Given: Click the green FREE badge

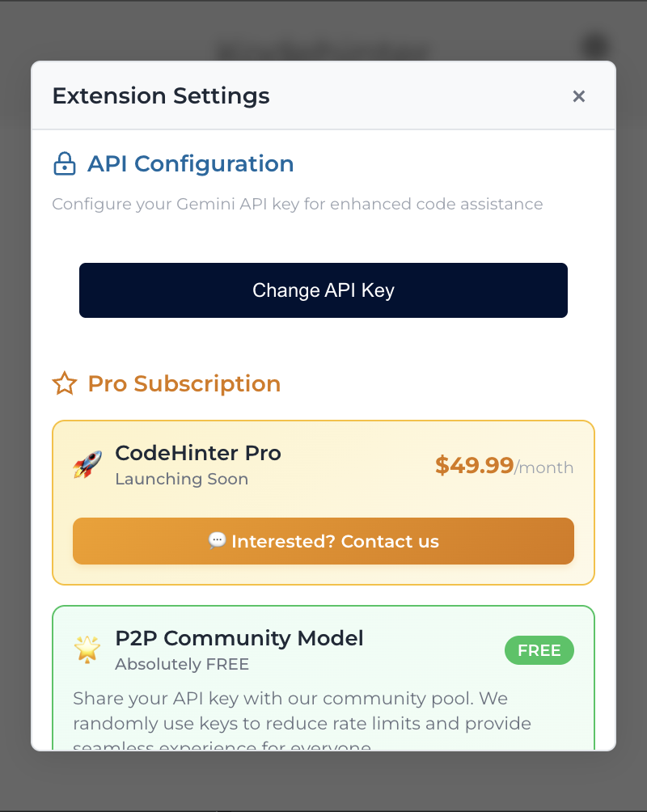Looking at the screenshot, I should pyautogui.click(x=539, y=650).
